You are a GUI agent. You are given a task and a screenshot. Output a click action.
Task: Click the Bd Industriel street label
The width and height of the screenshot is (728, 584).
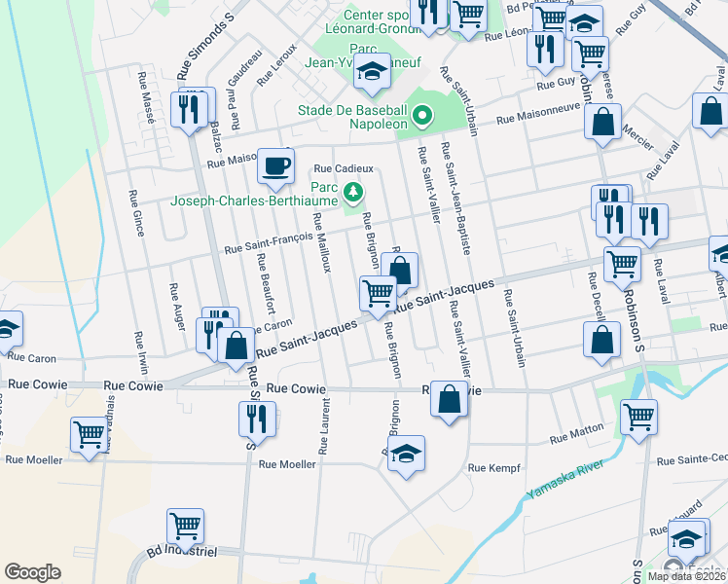pyautogui.click(x=182, y=551)
